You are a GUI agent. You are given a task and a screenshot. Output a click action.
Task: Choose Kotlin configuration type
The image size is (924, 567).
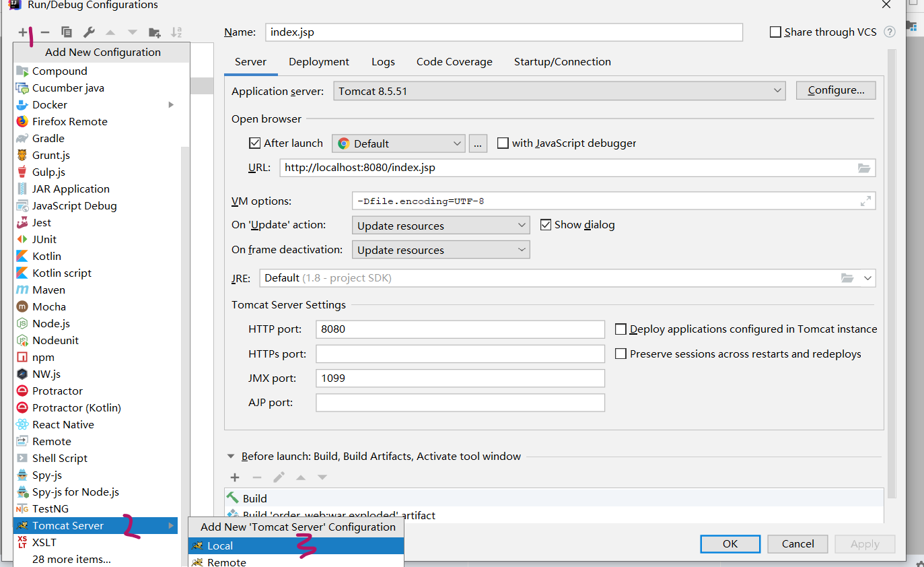tap(46, 256)
